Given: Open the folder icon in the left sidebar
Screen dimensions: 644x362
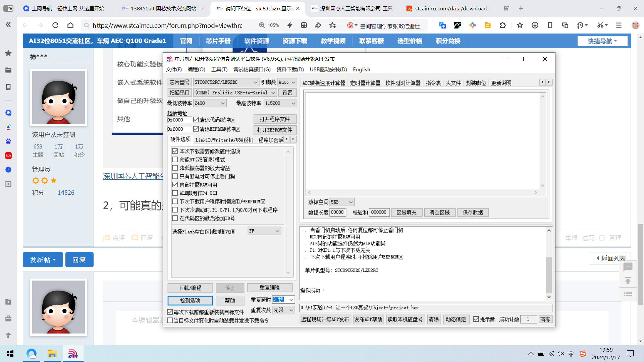Looking at the screenshot, I should tap(8, 70).
